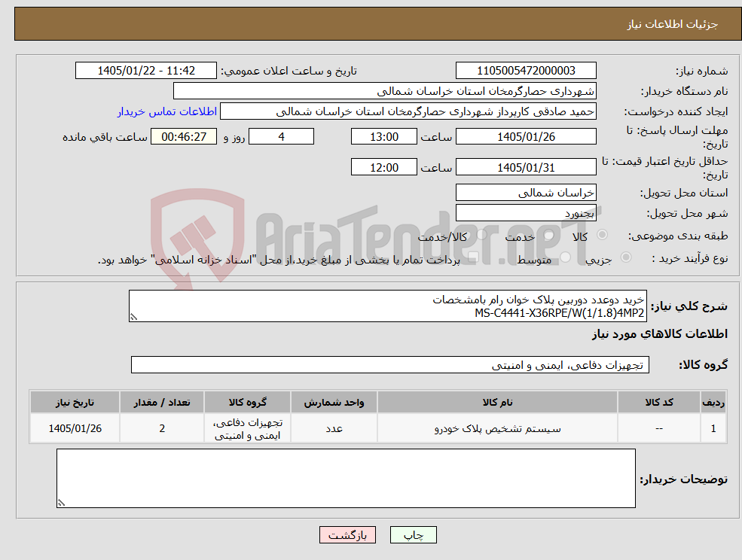The height and width of the screenshot is (560, 742).
Task: Click the تجهیزات دفاعی، ایمنی و امنیتی table cell
Action: (248, 428)
